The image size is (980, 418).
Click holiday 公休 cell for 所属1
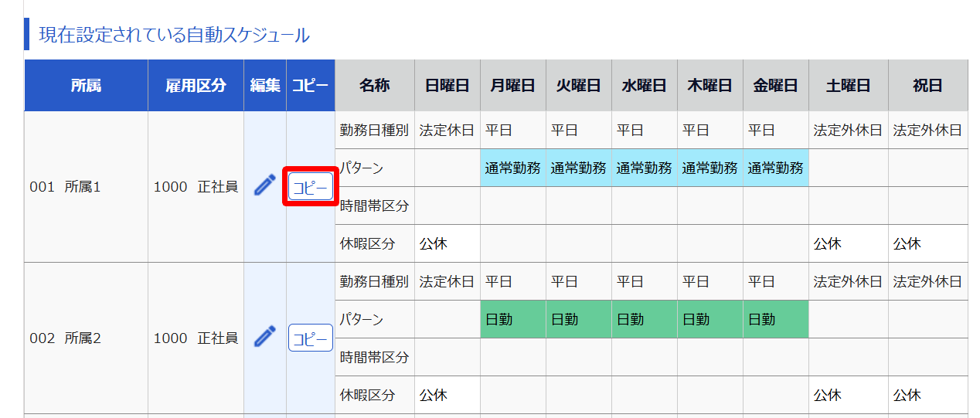coord(928,243)
